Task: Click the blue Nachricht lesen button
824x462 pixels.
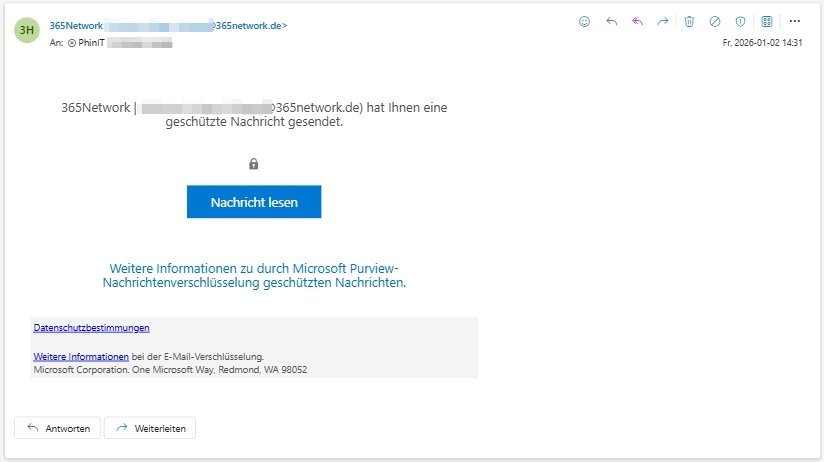Action: [x=254, y=202]
